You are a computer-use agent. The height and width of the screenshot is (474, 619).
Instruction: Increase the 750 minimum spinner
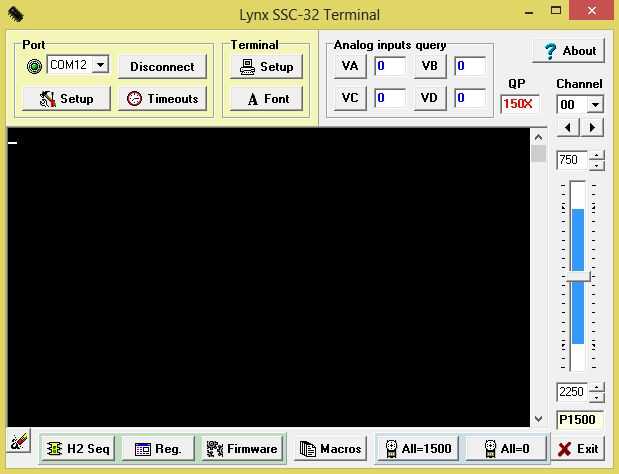point(597,156)
